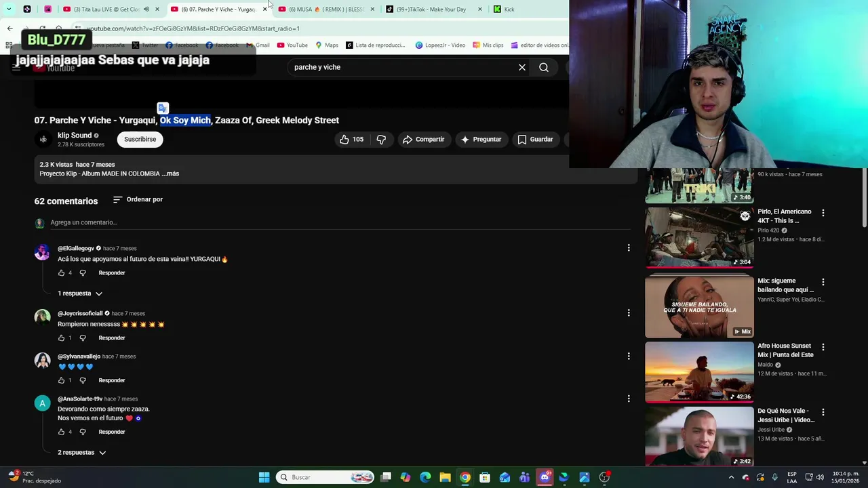Click the Preguntar button

(x=481, y=139)
